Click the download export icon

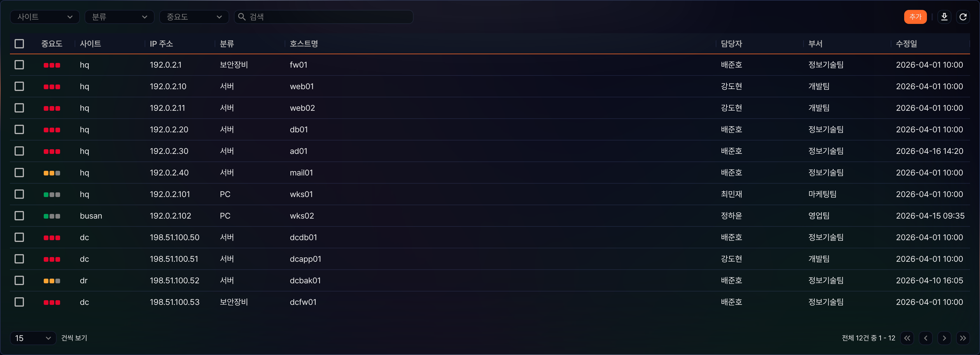[944, 17]
